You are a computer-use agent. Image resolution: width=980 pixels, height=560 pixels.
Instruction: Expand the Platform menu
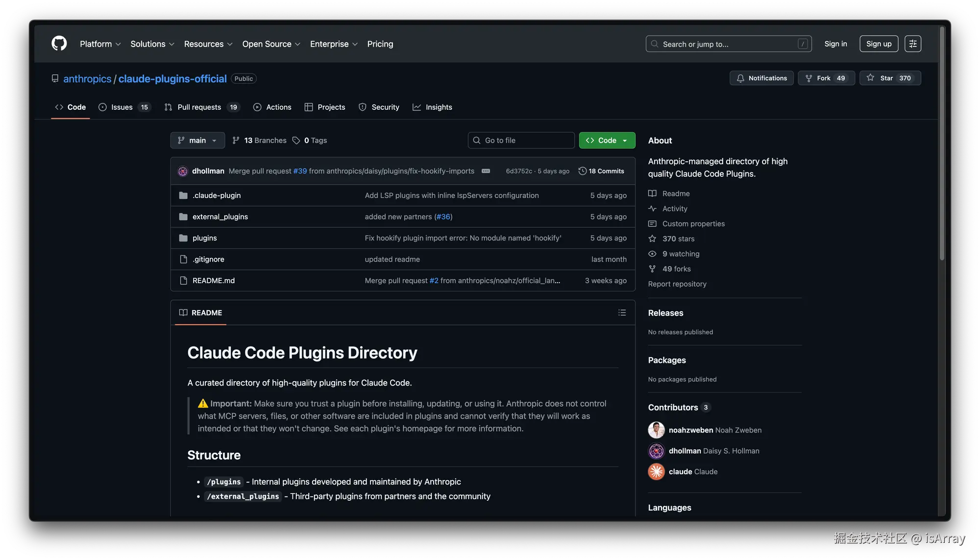(100, 44)
